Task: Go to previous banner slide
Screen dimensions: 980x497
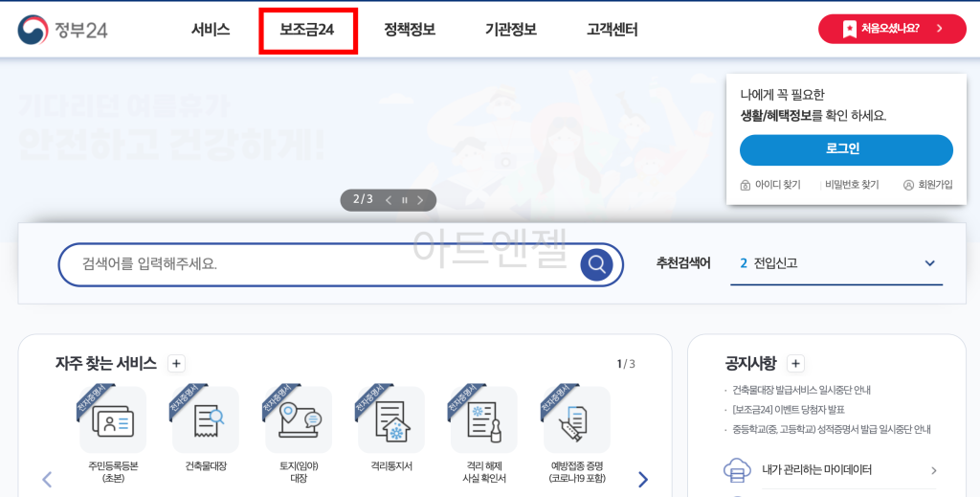Action: (388, 200)
